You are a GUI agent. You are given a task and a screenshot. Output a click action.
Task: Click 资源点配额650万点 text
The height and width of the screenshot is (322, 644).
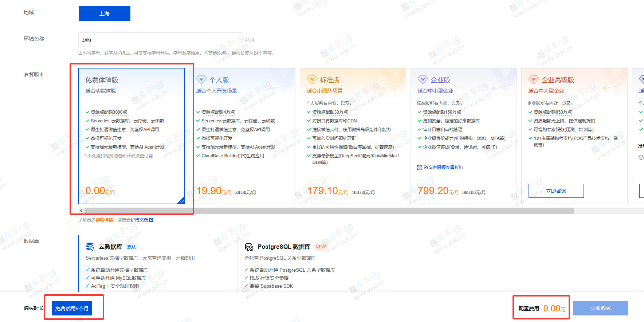click(x=553, y=112)
